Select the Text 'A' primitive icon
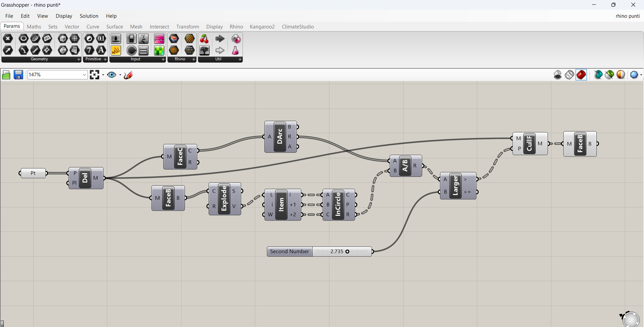The width and height of the screenshot is (644, 327). point(101,50)
